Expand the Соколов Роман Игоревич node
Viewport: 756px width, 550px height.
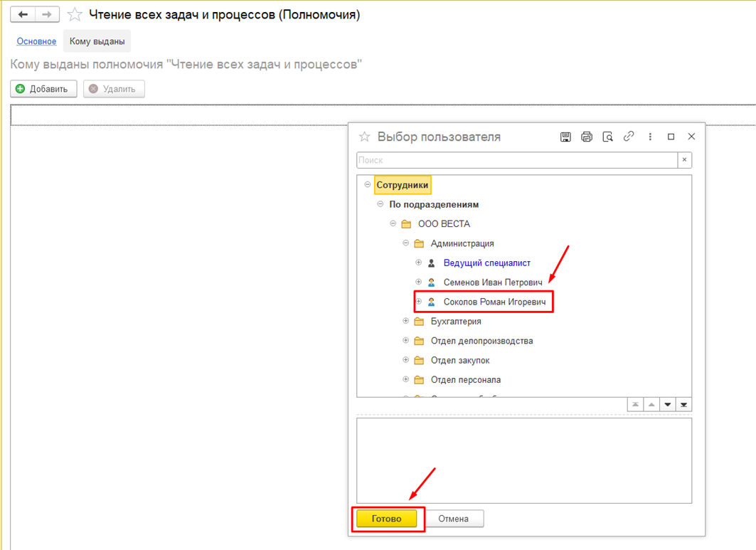pos(418,302)
